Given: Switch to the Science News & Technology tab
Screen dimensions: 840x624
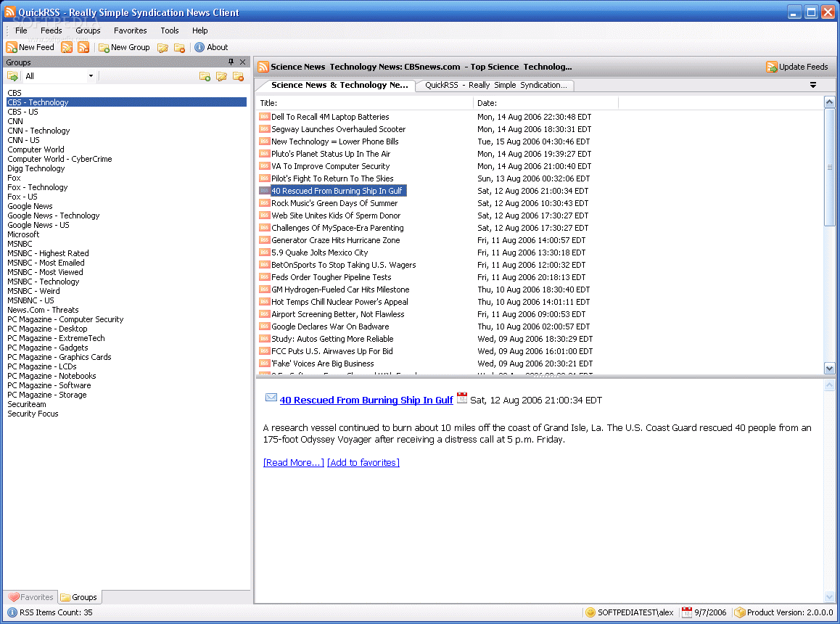Looking at the screenshot, I should tap(339, 85).
